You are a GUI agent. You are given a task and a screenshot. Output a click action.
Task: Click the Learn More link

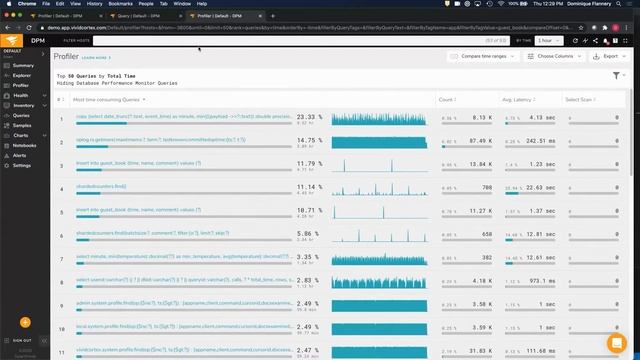click(96, 58)
